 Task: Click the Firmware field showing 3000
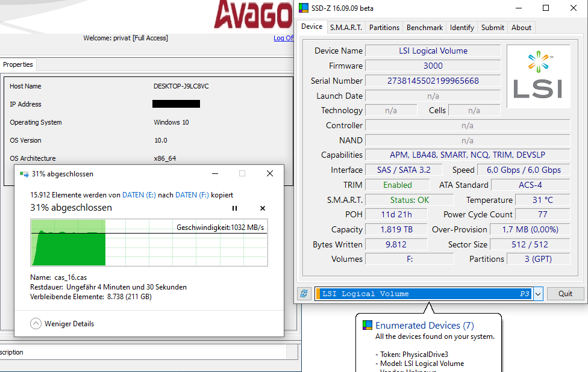click(x=433, y=66)
